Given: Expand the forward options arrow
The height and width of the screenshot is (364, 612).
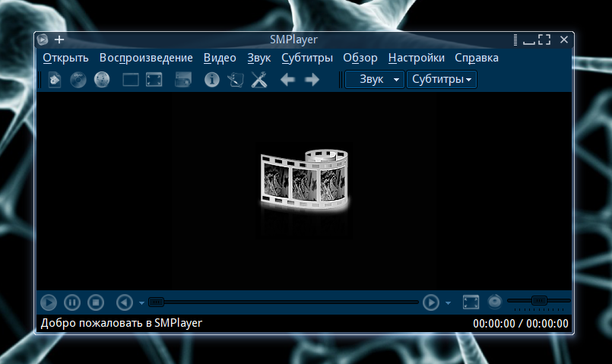Looking at the screenshot, I should tap(448, 303).
